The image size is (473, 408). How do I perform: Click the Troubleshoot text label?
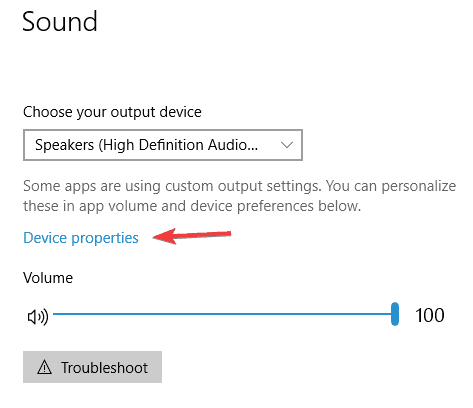104,368
